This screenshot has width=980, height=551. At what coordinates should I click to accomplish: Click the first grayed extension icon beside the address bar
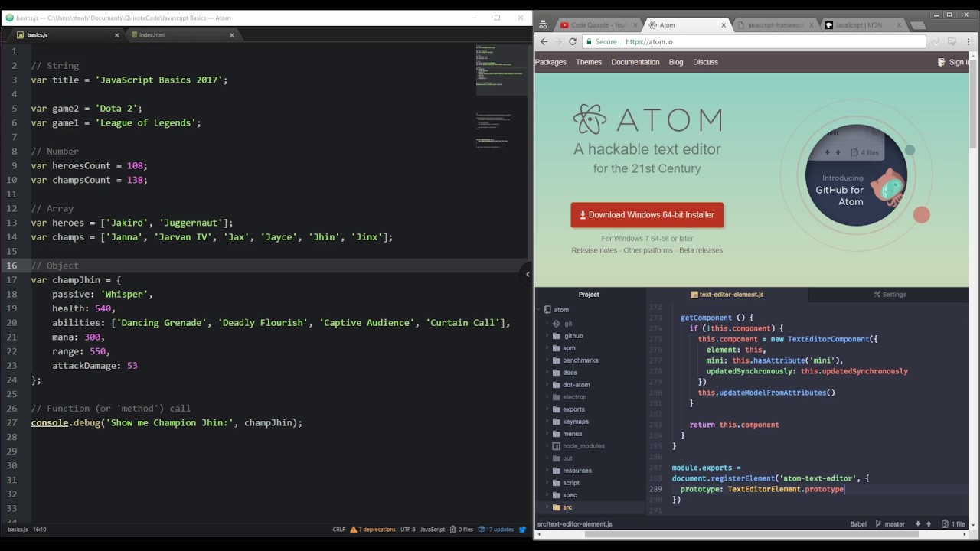[x=936, y=42]
